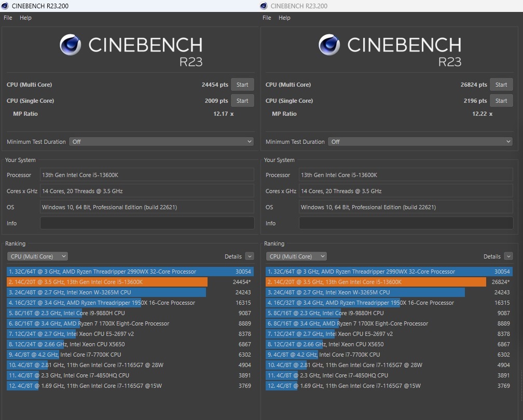Select Xeon W-3265M ranking row in left window
The height and width of the screenshot is (420, 523).
(x=130, y=292)
